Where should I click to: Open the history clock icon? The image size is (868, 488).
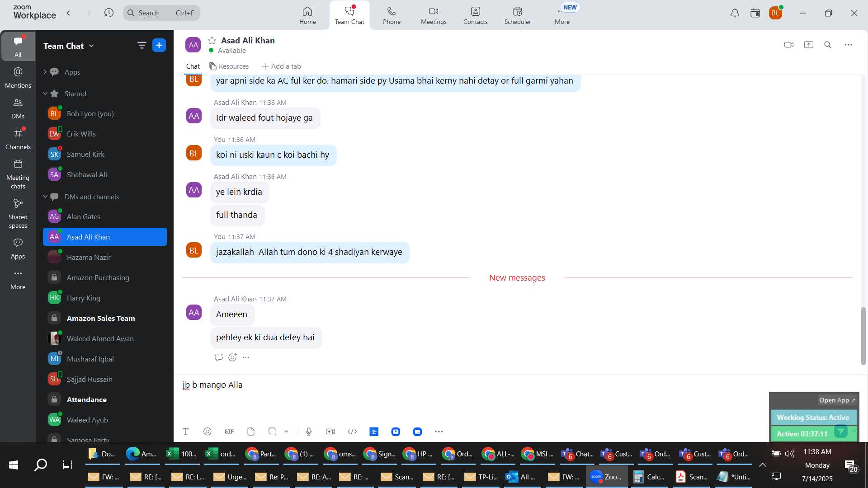click(108, 13)
